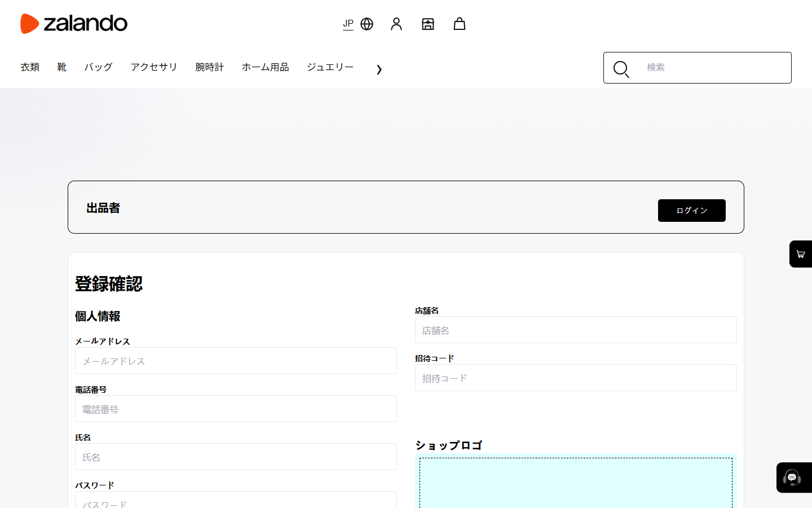Open the user account icon

point(396,24)
